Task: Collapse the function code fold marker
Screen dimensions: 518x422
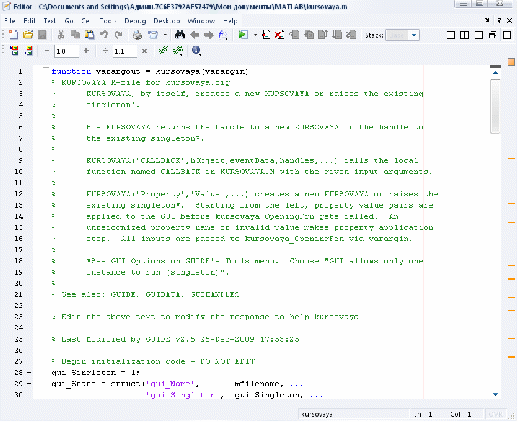Action: (46, 68)
